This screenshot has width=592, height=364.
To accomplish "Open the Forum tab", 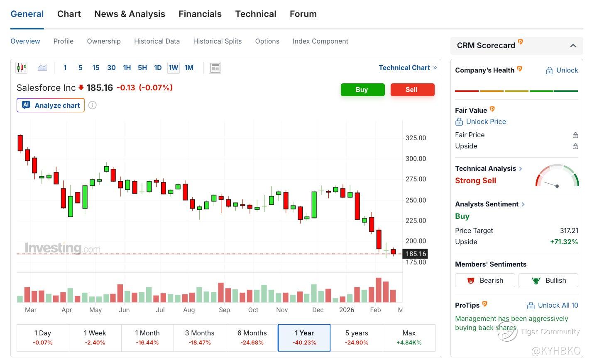I will point(303,14).
